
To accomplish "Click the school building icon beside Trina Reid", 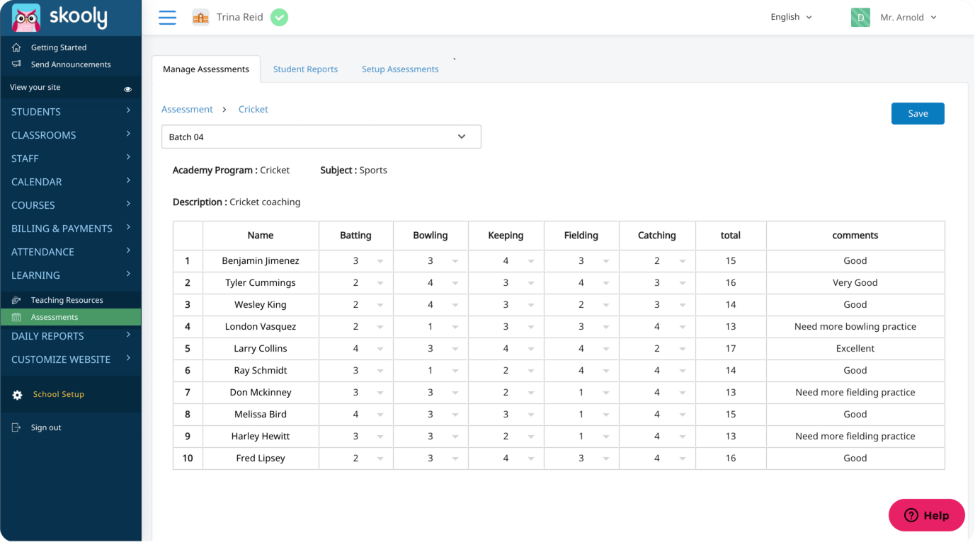I will point(200,18).
